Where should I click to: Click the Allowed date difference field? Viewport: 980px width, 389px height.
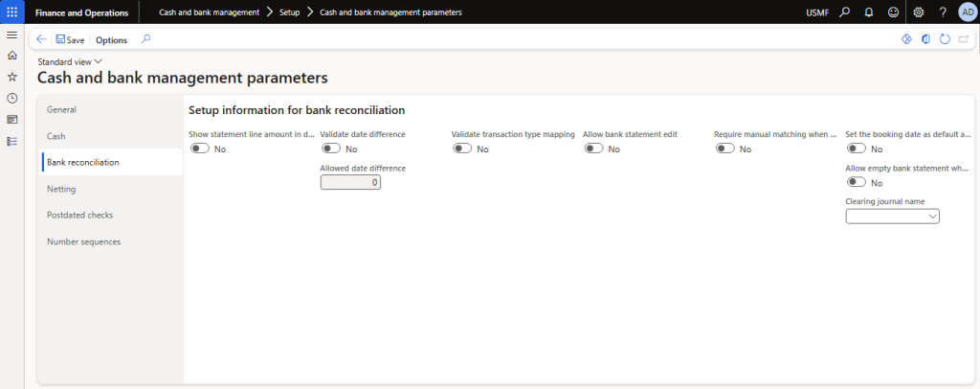(350, 182)
